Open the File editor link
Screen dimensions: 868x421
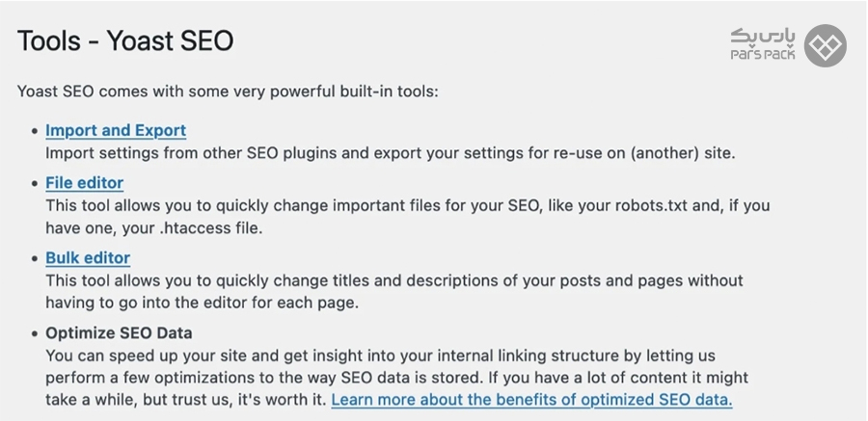(84, 183)
